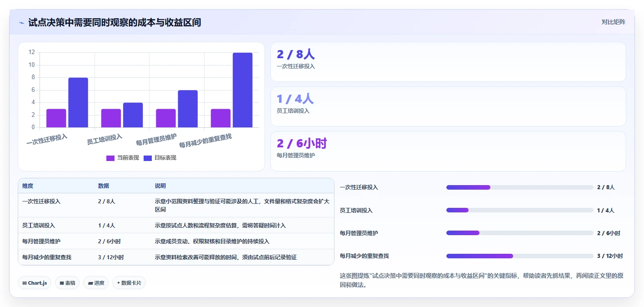Click the 当前表现 bar for 一次性迁移投入 in chart
Screen dimensions: 644x307
(56, 118)
